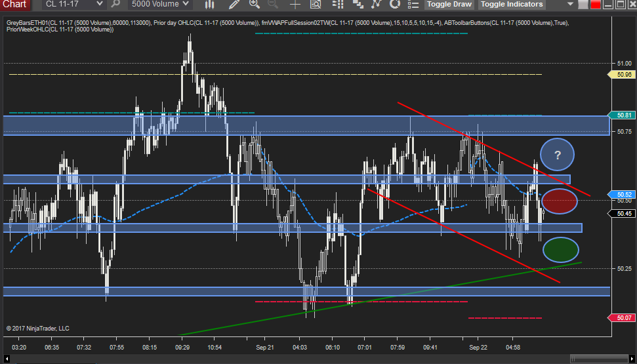
Task: Click the Sep 21 date label
Action: pos(264,348)
